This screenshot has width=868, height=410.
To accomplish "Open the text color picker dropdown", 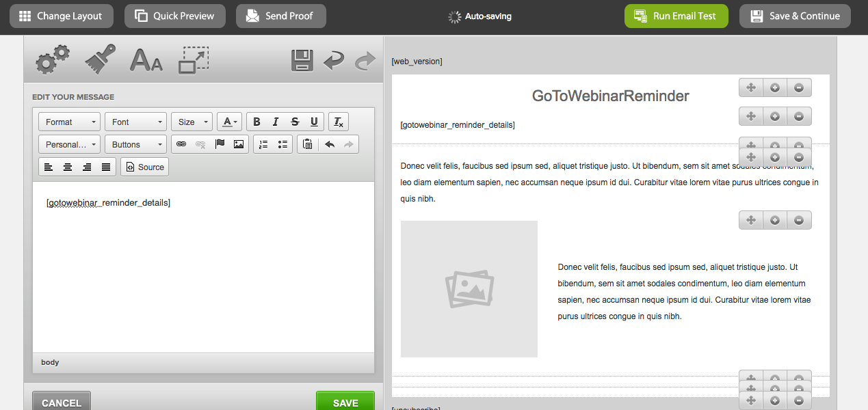I will 229,122.
